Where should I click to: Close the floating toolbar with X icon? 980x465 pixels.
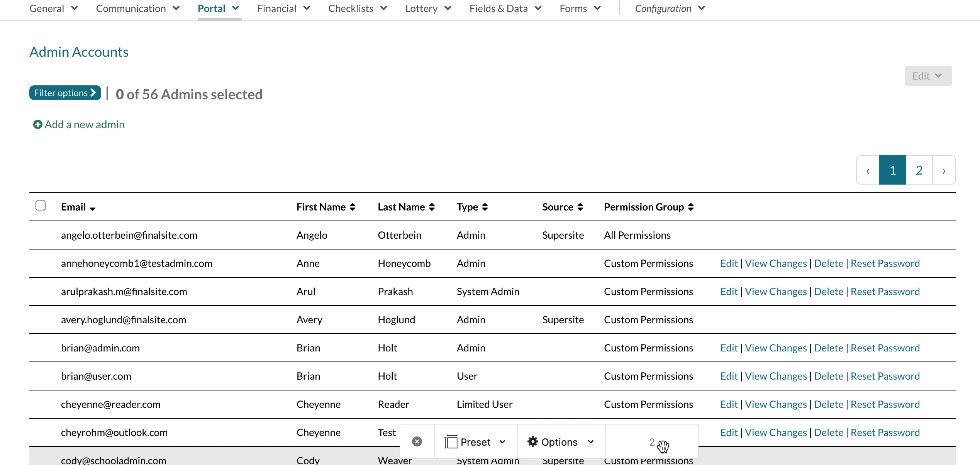[x=417, y=441]
